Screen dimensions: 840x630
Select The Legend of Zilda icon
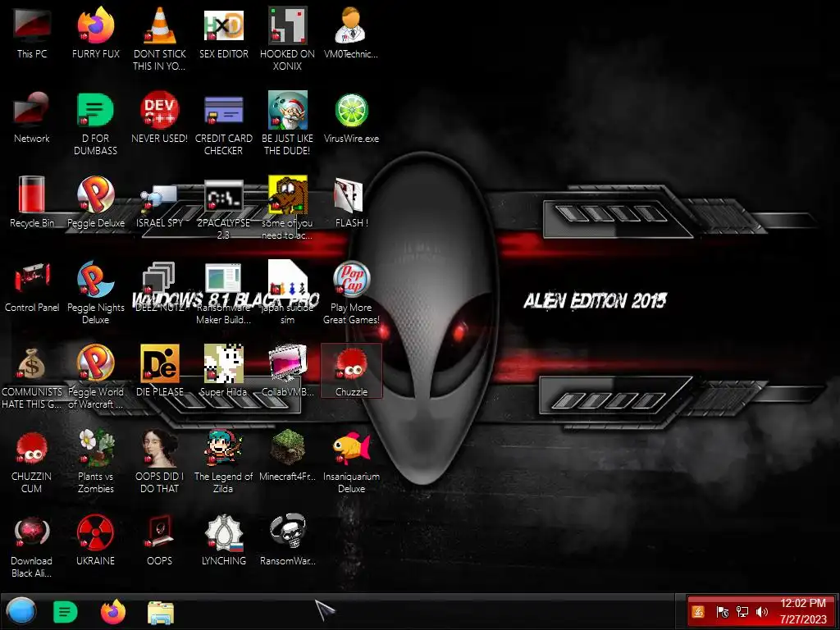click(x=223, y=461)
